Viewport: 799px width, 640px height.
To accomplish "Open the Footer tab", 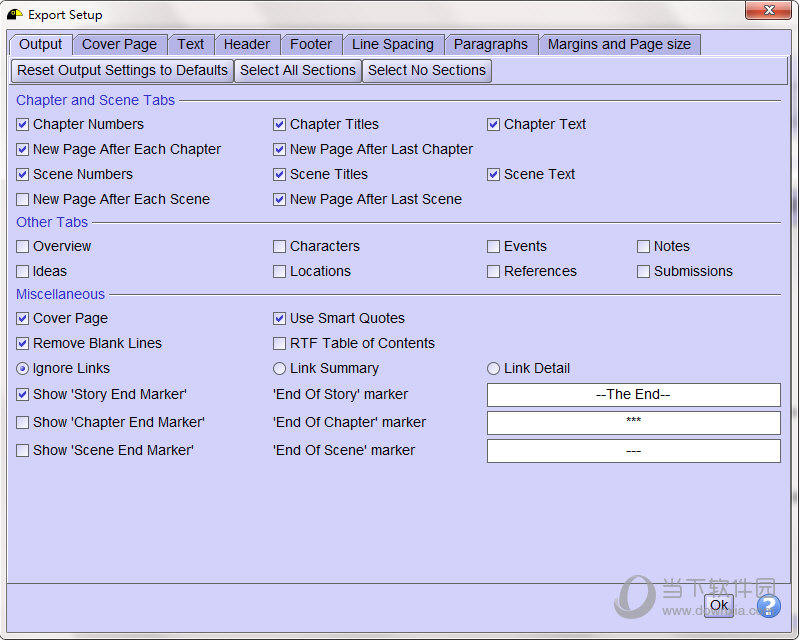I will tap(311, 44).
